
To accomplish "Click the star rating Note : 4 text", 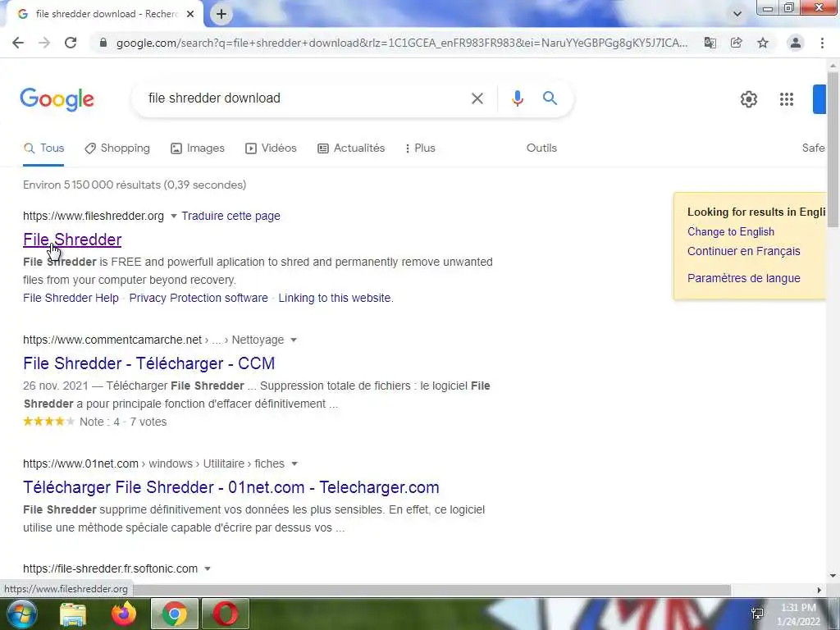I will 99,422.
